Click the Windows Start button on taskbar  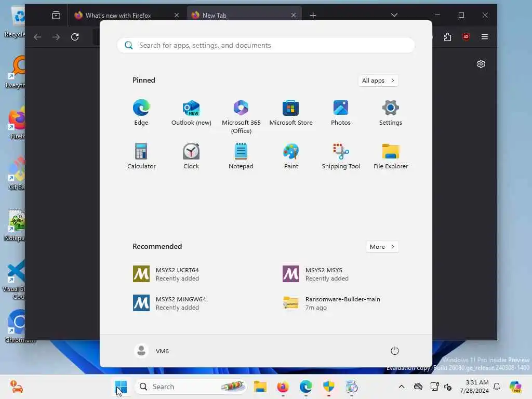coord(121,387)
